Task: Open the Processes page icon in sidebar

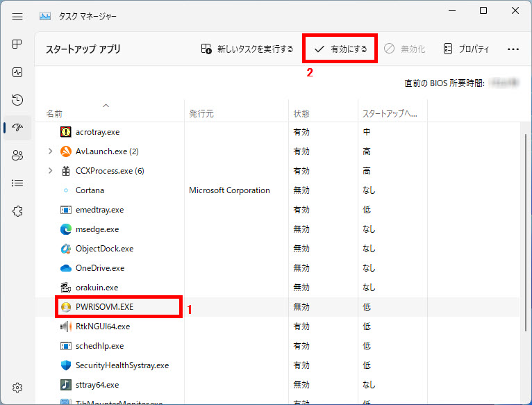Action: (18, 44)
